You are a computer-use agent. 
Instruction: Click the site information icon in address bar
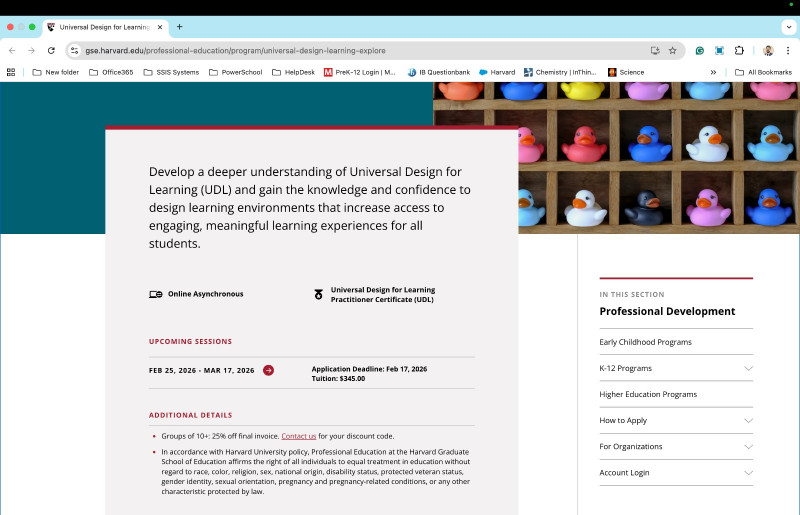(74, 50)
